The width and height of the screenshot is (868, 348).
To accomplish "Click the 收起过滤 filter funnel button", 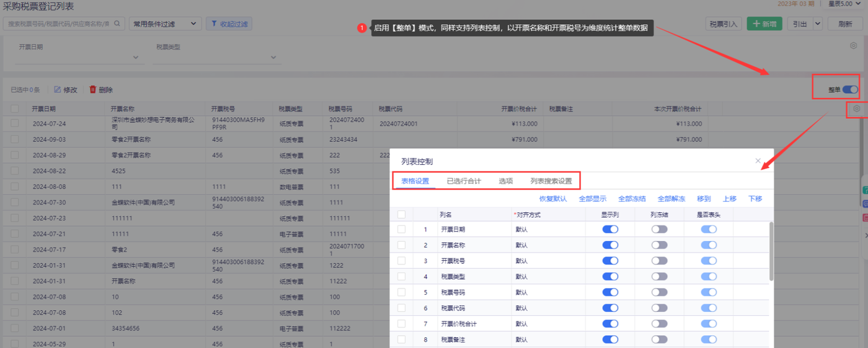I will pos(229,24).
